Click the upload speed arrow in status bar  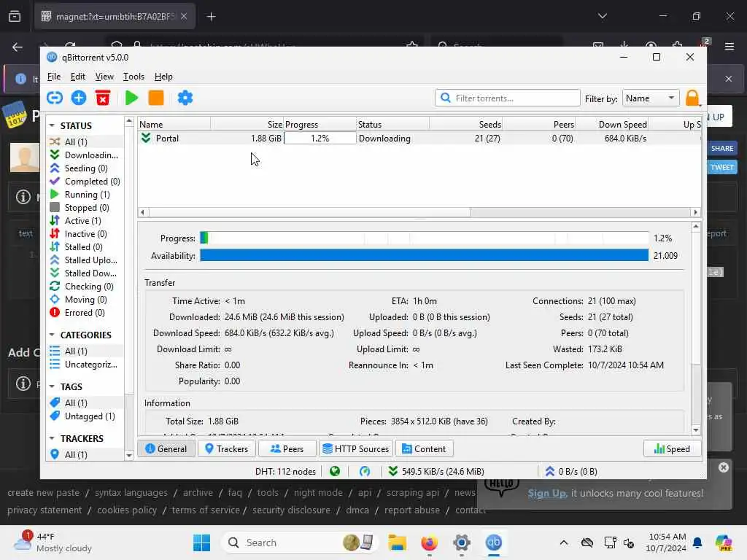coord(549,471)
